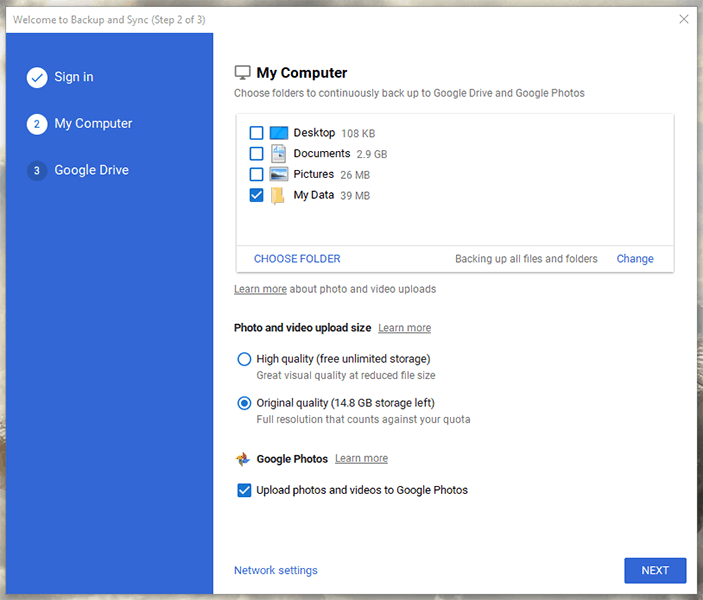
Task: Open Network settings link
Action: click(x=276, y=570)
